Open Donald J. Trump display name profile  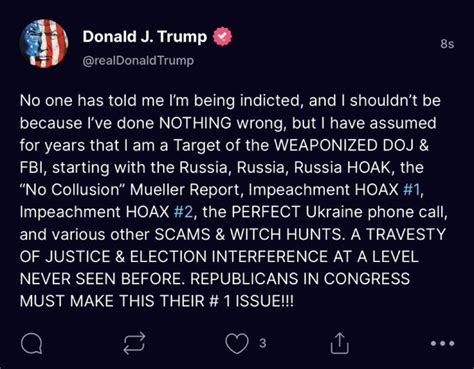(x=145, y=37)
